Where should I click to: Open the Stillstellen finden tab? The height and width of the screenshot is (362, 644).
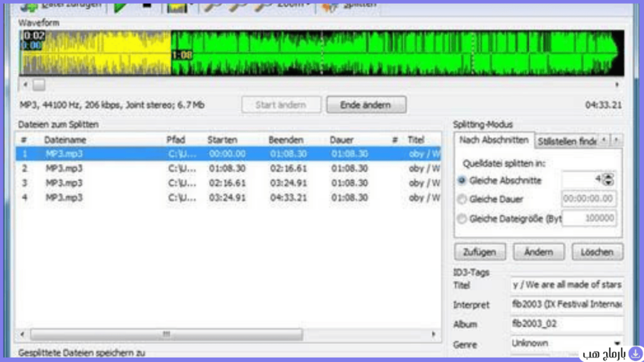click(567, 141)
